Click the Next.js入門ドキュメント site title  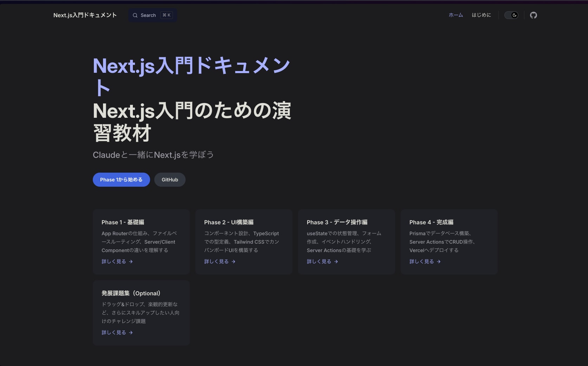point(85,15)
